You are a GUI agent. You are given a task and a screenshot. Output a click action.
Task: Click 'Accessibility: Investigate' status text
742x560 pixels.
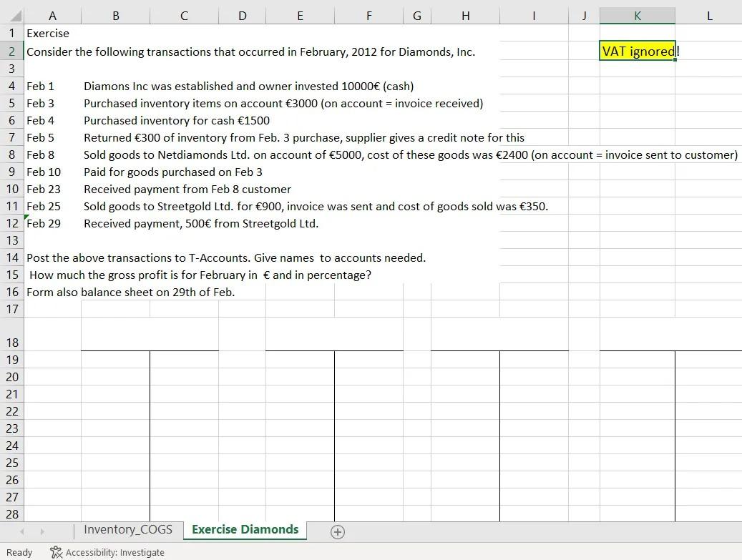click(x=115, y=552)
